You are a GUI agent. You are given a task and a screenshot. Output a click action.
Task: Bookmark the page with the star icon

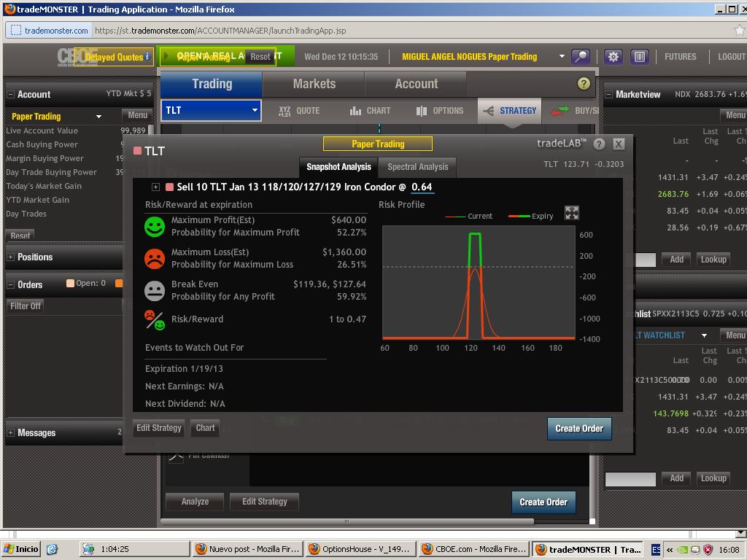[x=740, y=31]
